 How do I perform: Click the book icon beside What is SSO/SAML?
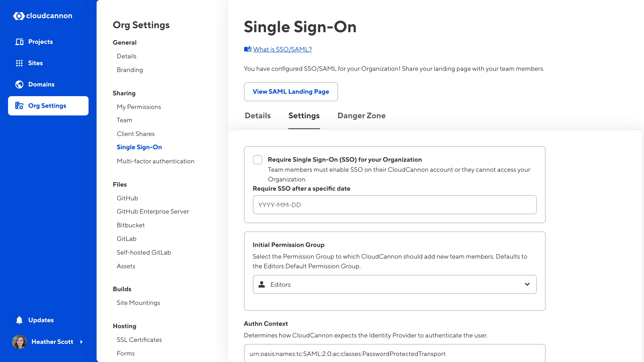click(x=248, y=49)
